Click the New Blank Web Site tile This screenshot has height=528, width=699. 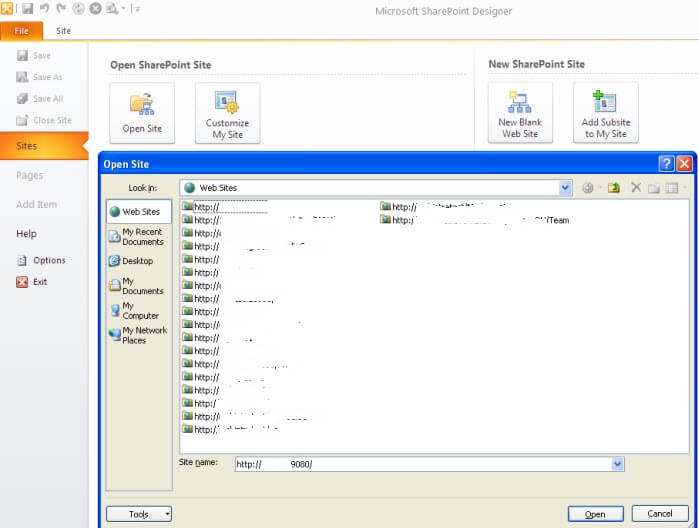click(520, 112)
